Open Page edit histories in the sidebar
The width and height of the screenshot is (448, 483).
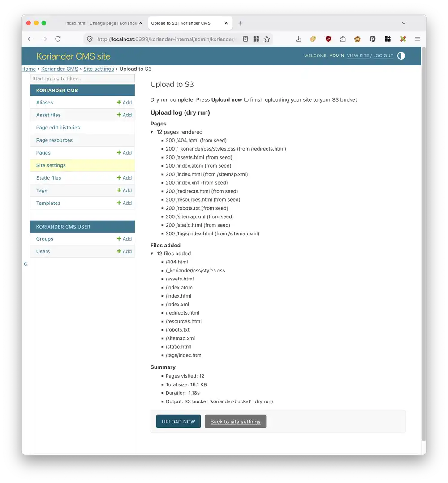point(58,128)
